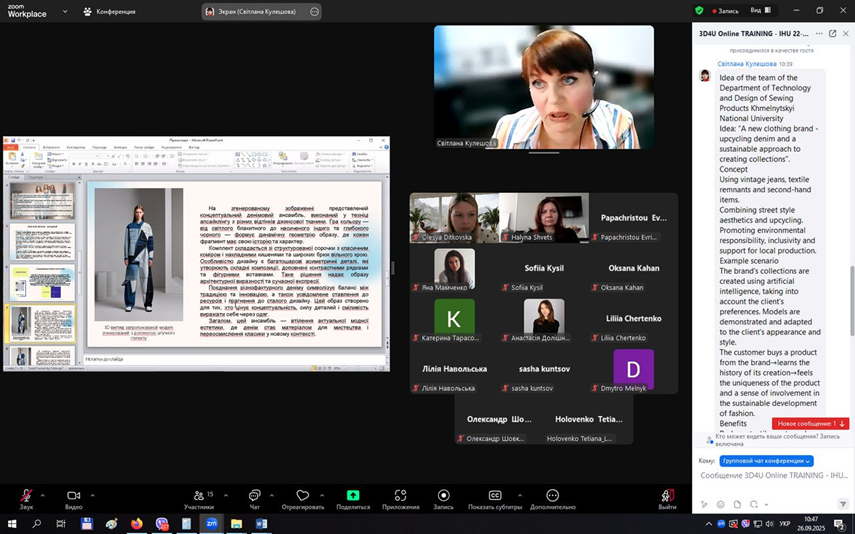The width and height of the screenshot is (855, 534).
Task: Open the Participants (Участники) panel
Action: click(198, 496)
